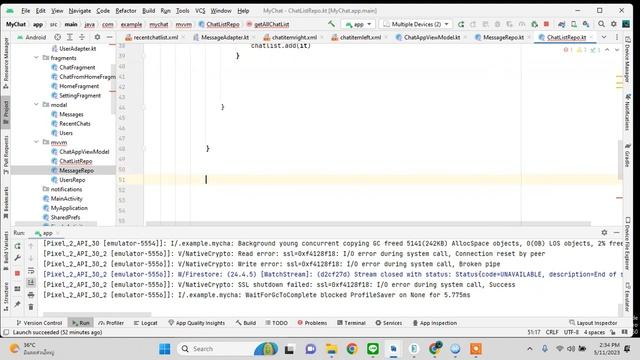640x360 pixels.
Task: Collapse the fragments folder
Action: (x=36, y=58)
